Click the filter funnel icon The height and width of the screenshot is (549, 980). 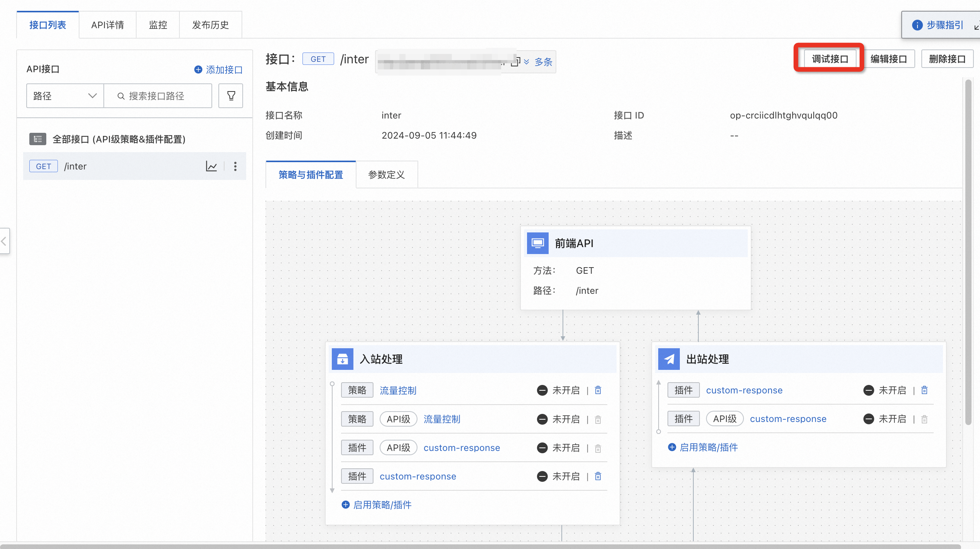(231, 96)
